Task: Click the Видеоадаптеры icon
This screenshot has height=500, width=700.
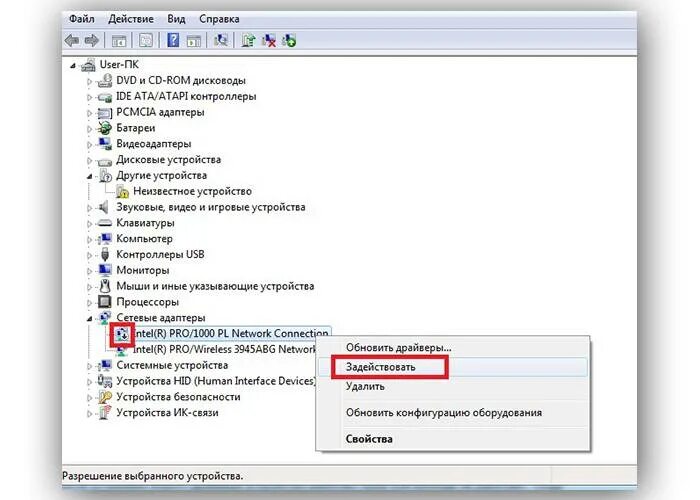Action: pos(105,144)
